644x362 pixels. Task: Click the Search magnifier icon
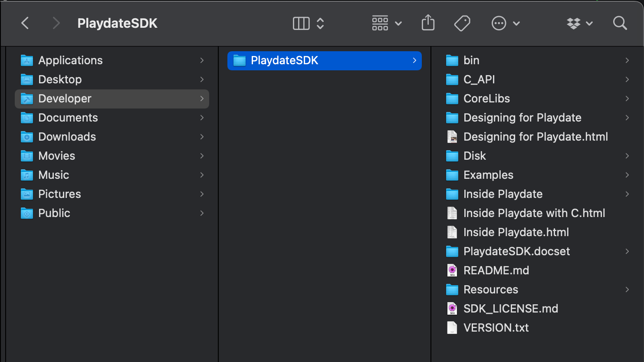(620, 23)
